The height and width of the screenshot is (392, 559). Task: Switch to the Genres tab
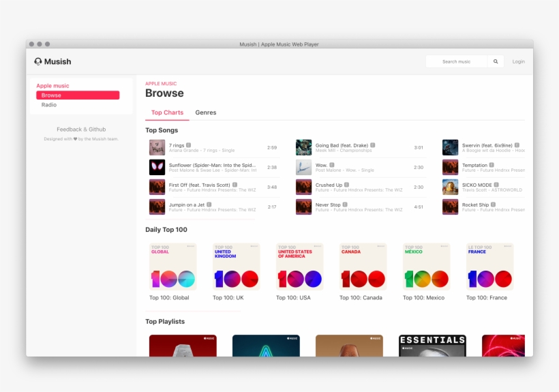point(206,112)
